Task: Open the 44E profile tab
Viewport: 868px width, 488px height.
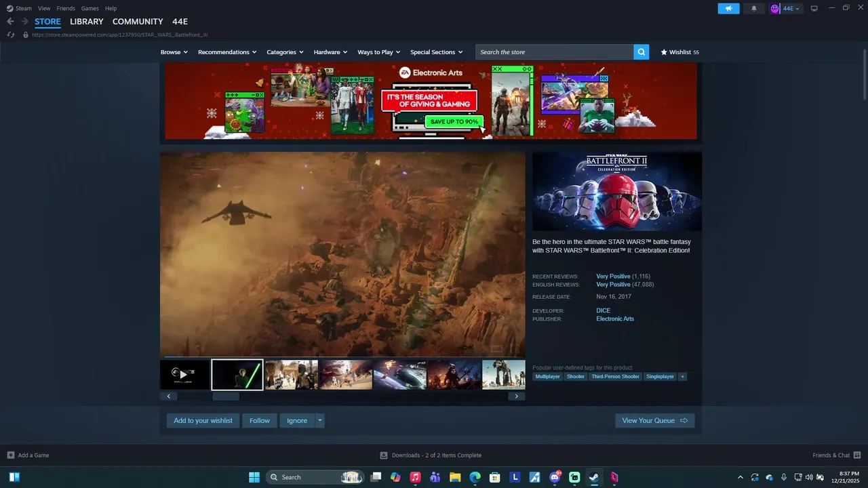Action: point(180,22)
